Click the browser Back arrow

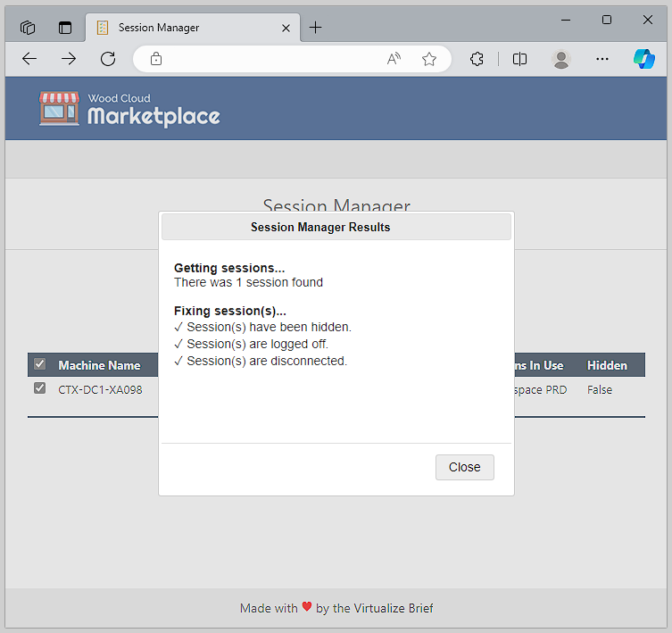pos(29,59)
